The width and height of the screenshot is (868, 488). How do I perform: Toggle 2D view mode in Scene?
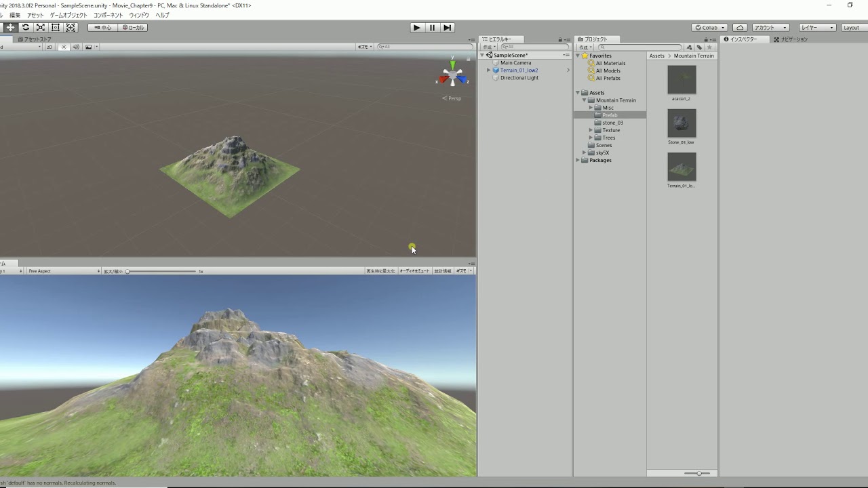[50, 47]
